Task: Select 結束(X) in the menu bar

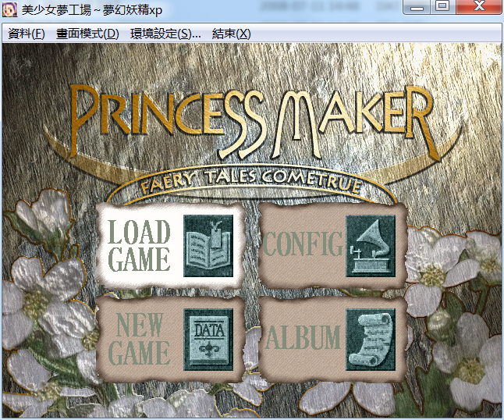Action: 232,34
